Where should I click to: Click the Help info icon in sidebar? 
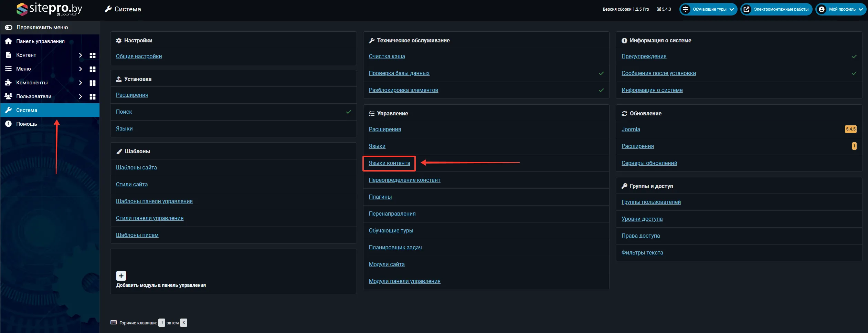click(9, 124)
